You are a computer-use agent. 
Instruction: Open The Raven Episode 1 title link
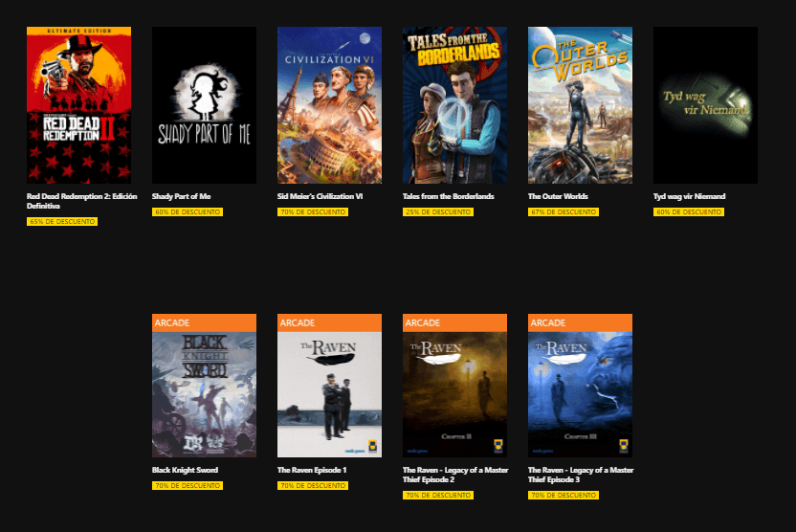[312, 470]
